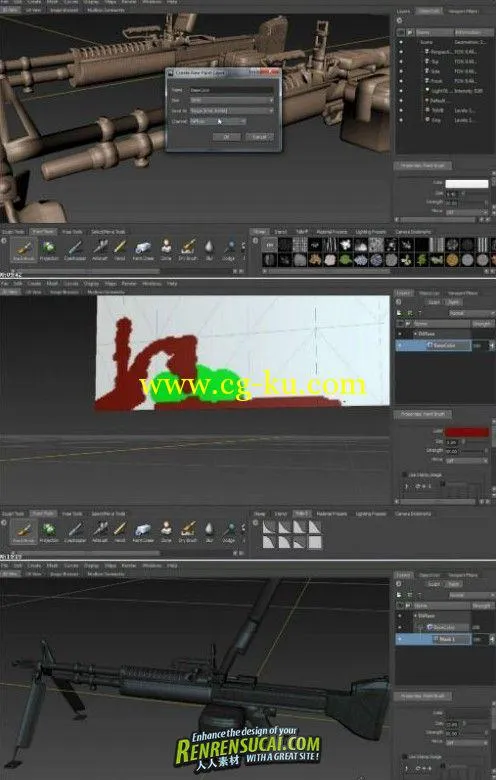The width and height of the screenshot is (496, 780).
Task: Switch to Viewport Filters tab in top window
Action: (x=463, y=11)
